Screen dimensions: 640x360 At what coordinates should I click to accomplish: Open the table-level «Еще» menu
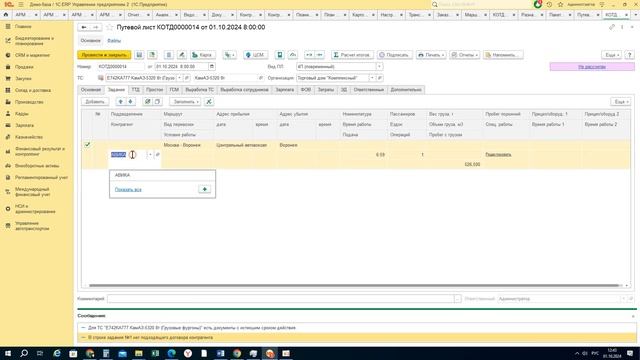click(x=620, y=102)
